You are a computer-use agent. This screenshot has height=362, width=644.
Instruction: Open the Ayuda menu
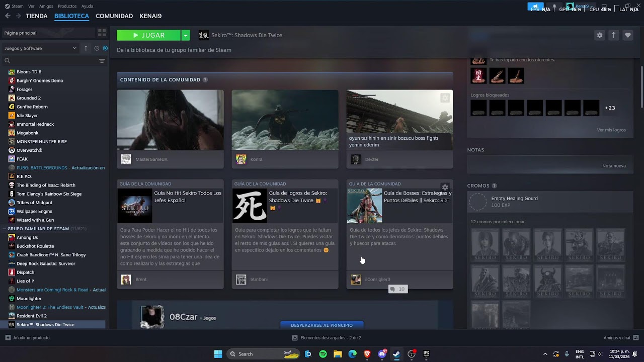tap(87, 6)
